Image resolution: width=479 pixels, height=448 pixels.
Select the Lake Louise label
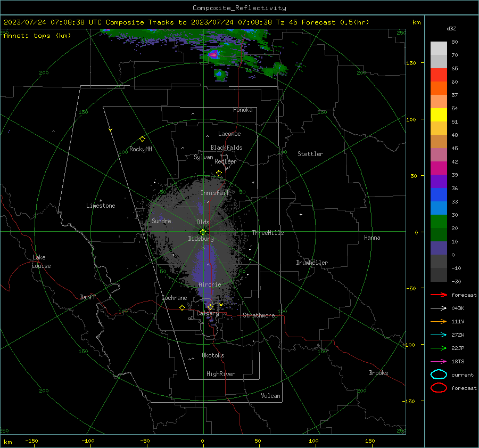[41, 262]
